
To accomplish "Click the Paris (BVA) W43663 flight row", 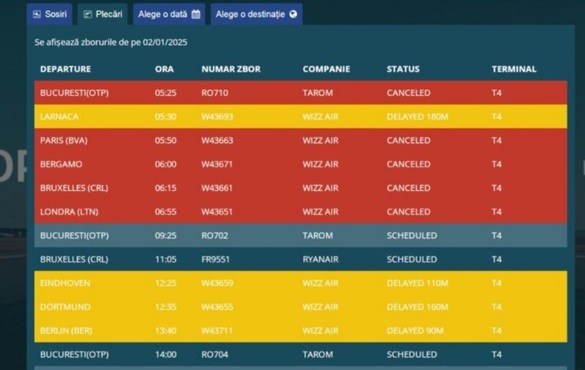I will pos(301,141).
